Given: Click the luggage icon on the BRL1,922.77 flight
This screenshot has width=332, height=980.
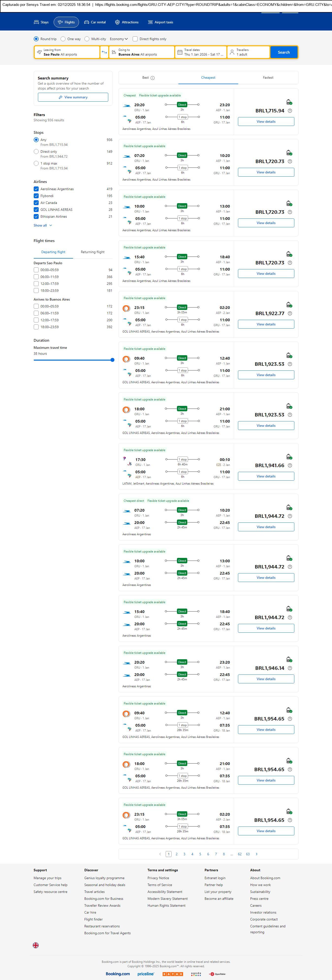Looking at the screenshot, I should coord(289,305).
